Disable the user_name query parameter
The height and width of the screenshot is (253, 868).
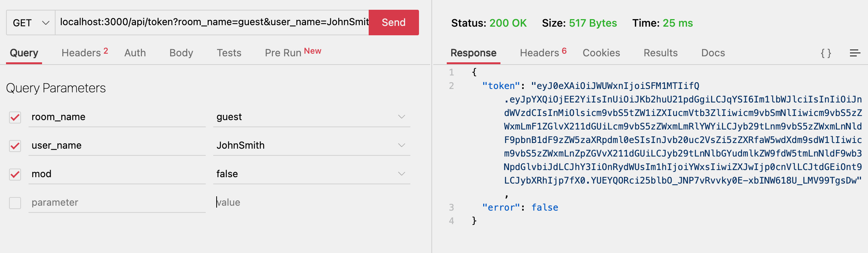click(15, 146)
